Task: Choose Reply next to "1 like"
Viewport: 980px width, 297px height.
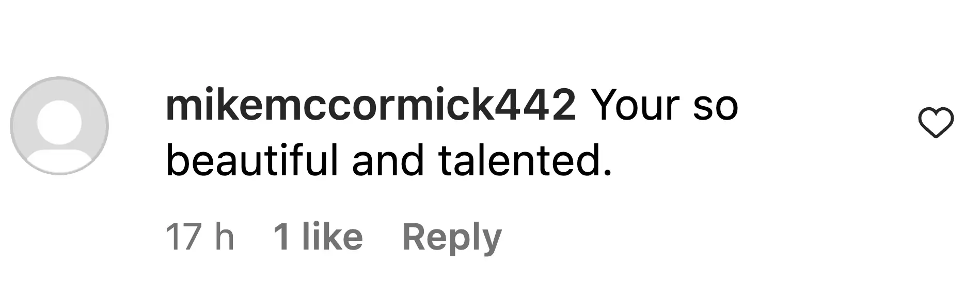Action: point(452,237)
